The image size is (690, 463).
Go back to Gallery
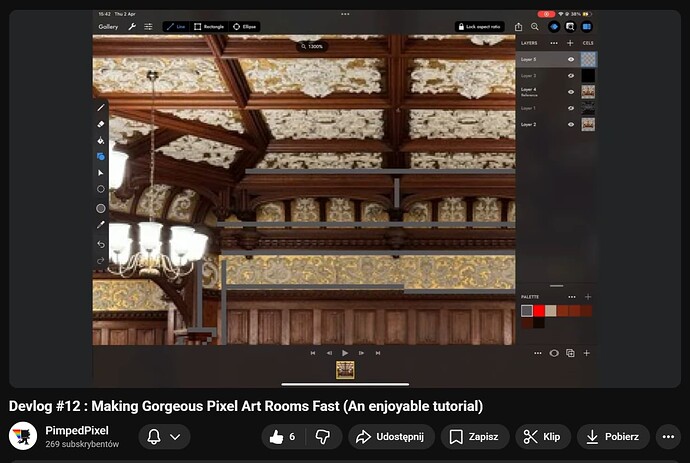108,27
